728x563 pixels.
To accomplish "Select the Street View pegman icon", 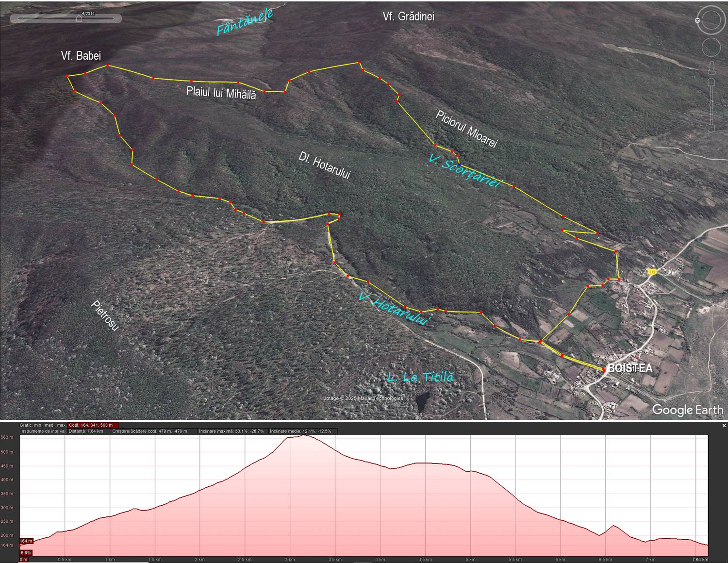I will coord(711,67).
